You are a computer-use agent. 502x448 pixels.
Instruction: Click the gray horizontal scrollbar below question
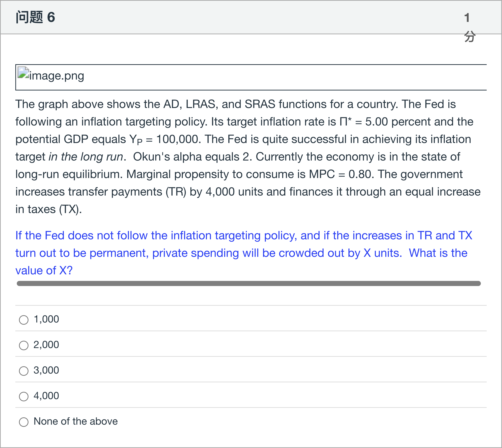tap(249, 284)
